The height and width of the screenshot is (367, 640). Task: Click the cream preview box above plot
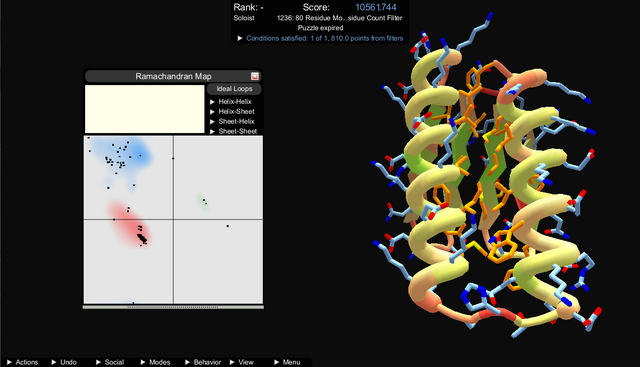tap(144, 109)
